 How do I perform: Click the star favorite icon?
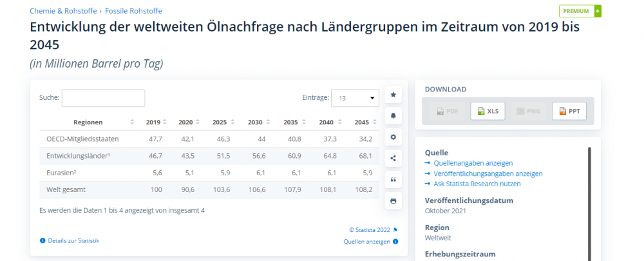tap(393, 95)
